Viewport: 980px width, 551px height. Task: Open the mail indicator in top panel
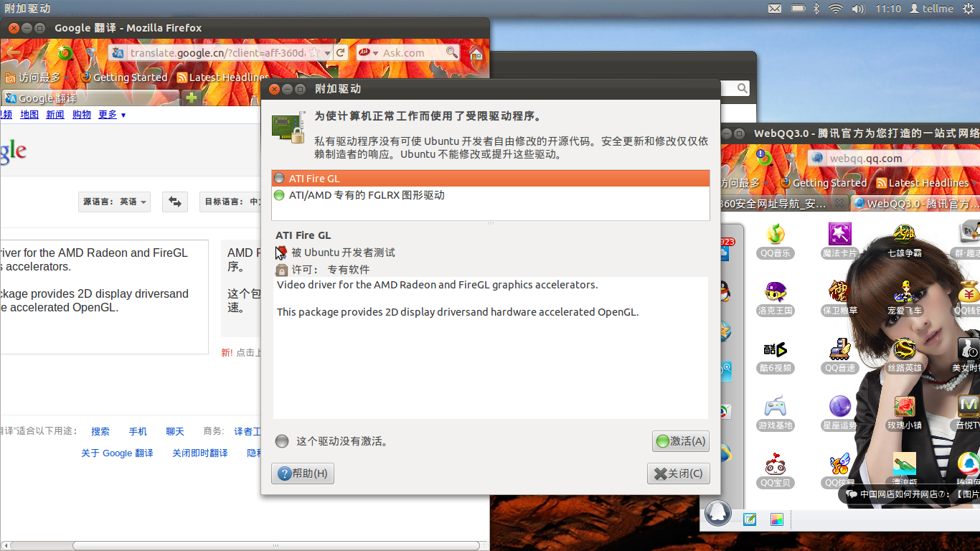click(775, 9)
